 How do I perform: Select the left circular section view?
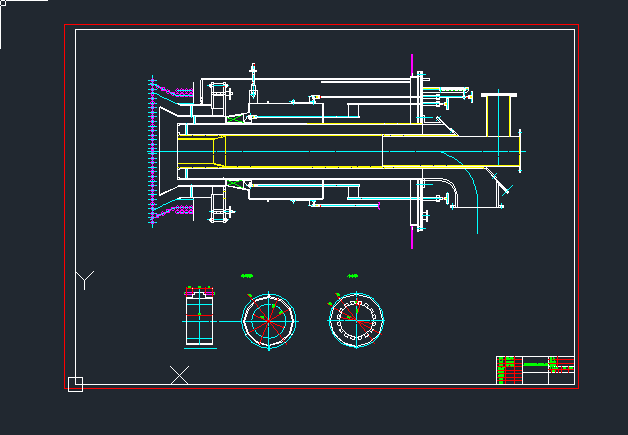point(270,320)
